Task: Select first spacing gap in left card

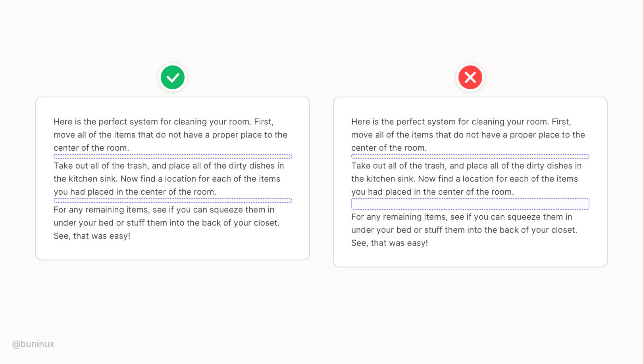Action: (x=173, y=156)
